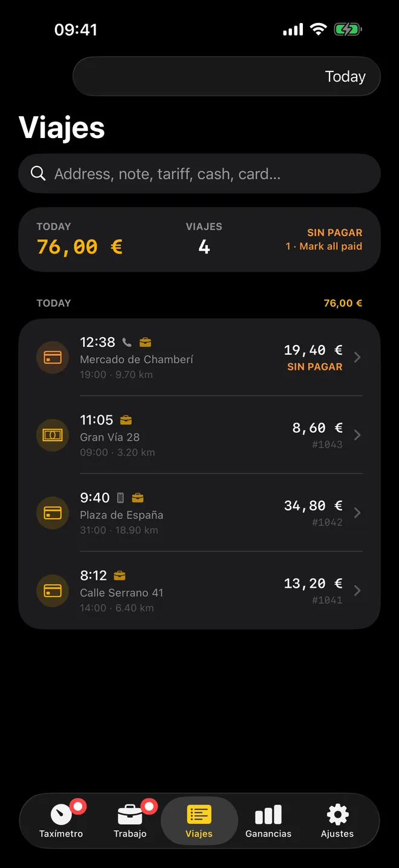Focus the address, note, tariff search field
399x868 pixels.
pyautogui.click(x=199, y=174)
